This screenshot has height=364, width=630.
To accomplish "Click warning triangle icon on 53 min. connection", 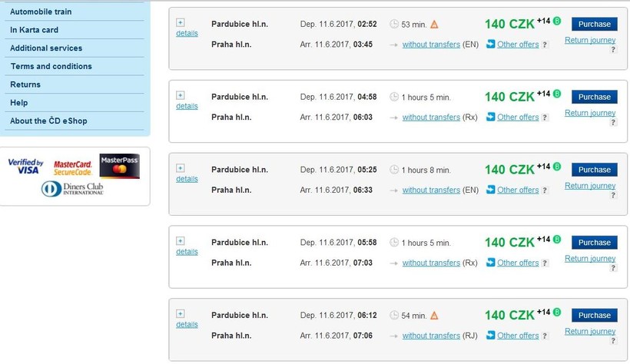I will [434, 25].
